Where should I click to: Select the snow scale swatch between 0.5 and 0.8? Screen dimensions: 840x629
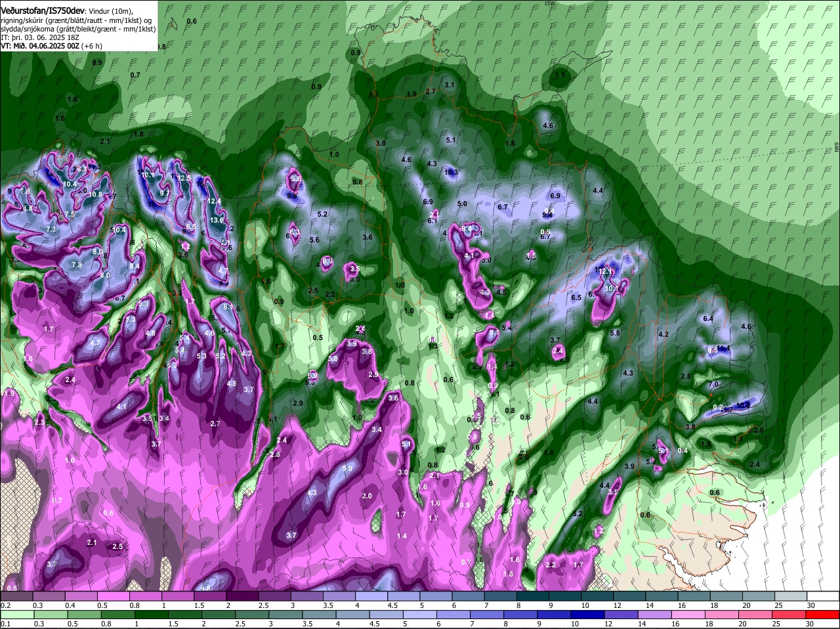(113, 596)
